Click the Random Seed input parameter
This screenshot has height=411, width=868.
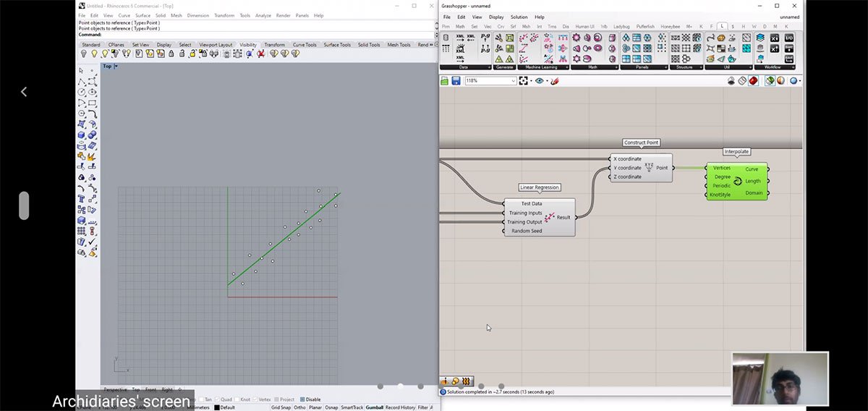527,231
